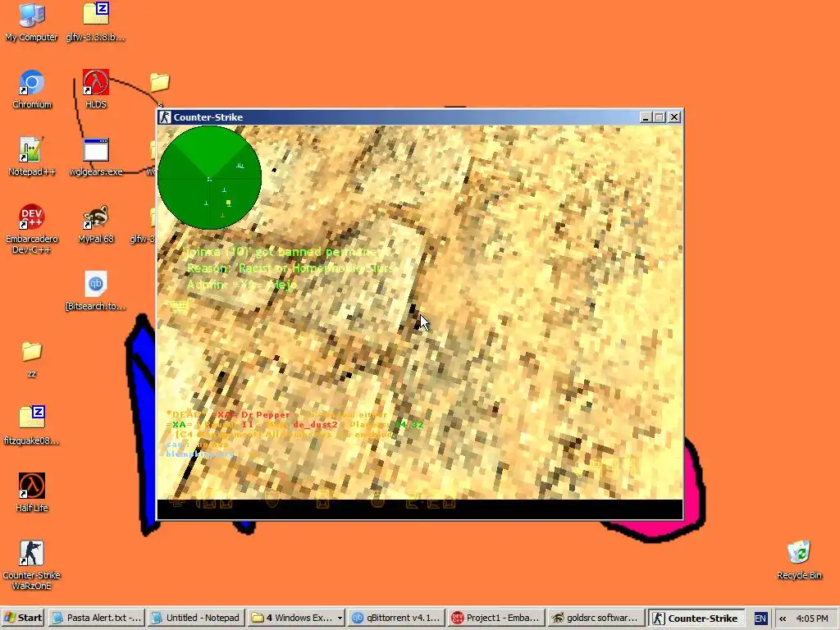Click the Counter-Strike taskbar button
Viewport: 840px width, 630px height.
[696, 618]
